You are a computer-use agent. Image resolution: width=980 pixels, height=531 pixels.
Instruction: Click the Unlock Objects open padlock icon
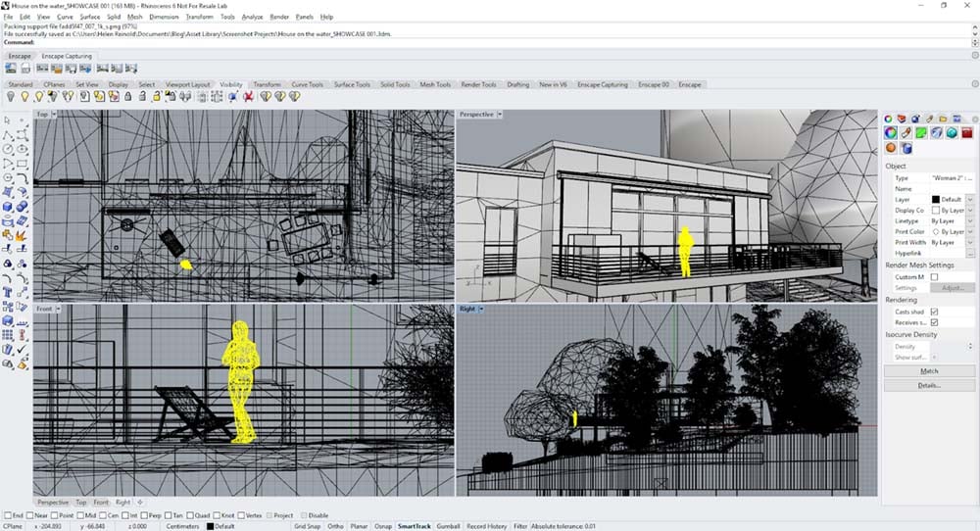point(142,97)
